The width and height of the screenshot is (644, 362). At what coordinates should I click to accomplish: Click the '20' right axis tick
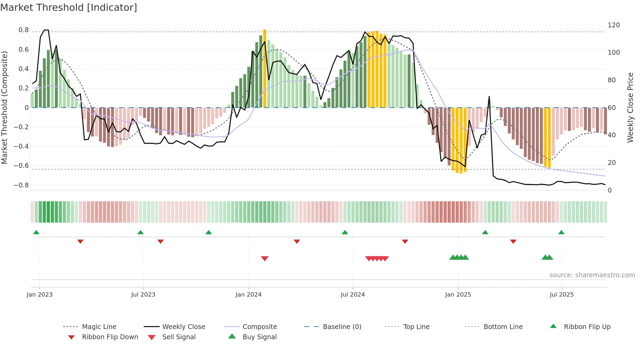pos(612,162)
